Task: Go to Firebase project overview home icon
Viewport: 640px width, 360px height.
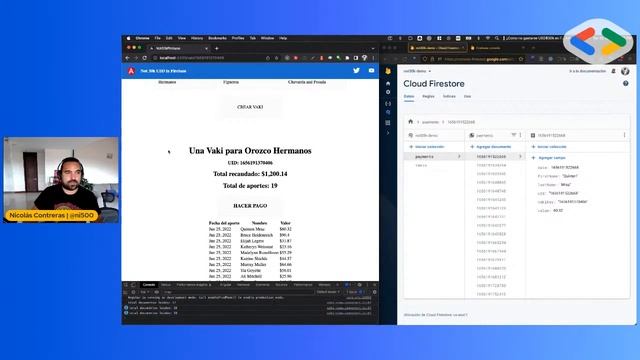Action: tap(388, 83)
